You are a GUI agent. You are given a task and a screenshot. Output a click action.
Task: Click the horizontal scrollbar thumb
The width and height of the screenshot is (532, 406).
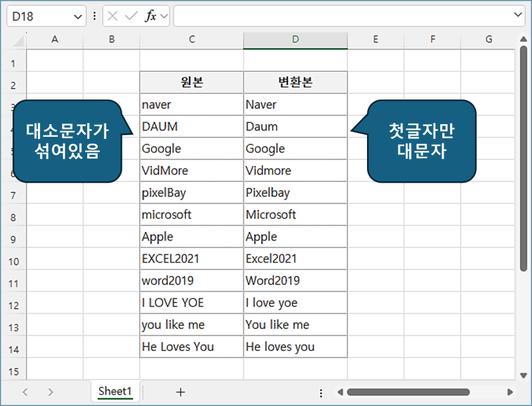[x=408, y=392]
